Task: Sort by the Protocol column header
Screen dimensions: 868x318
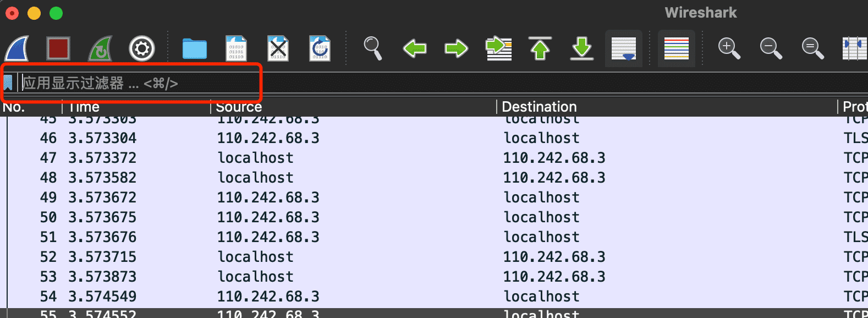Action: pos(854,107)
